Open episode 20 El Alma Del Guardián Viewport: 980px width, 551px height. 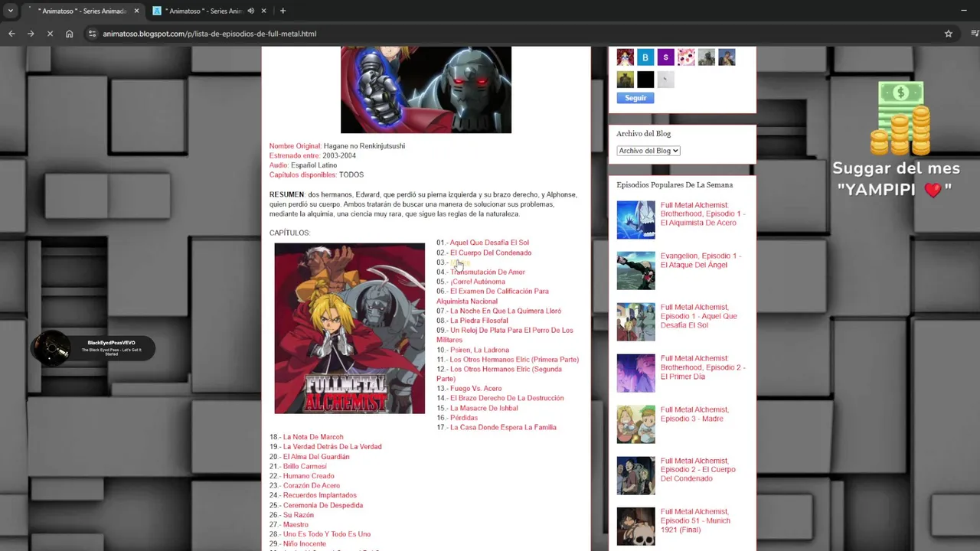316,457
